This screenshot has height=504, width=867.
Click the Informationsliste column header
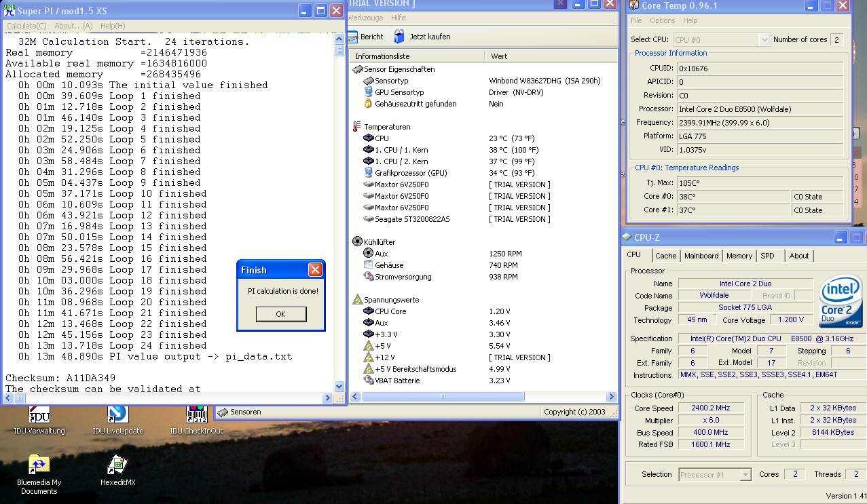point(416,56)
